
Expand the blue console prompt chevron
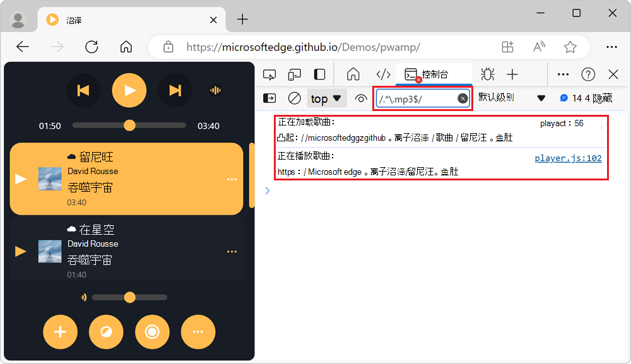point(267,191)
